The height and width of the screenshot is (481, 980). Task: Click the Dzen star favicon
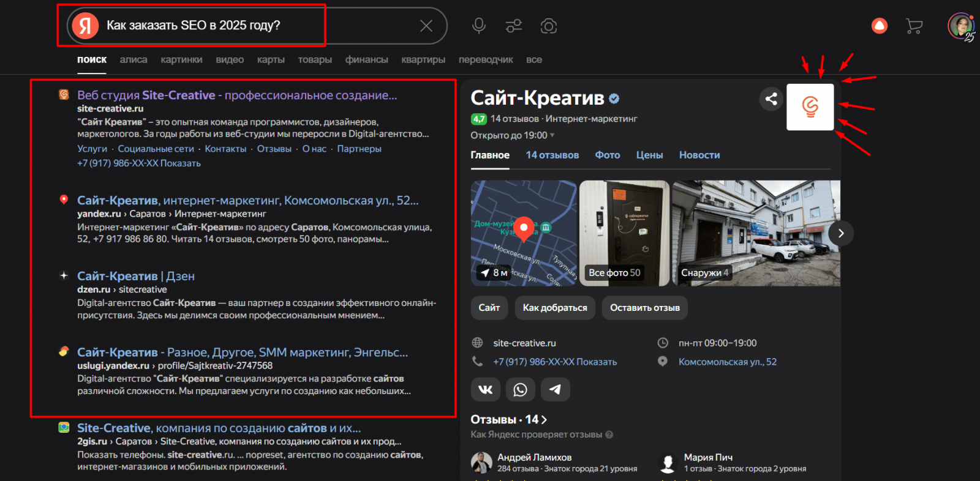point(64,275)
